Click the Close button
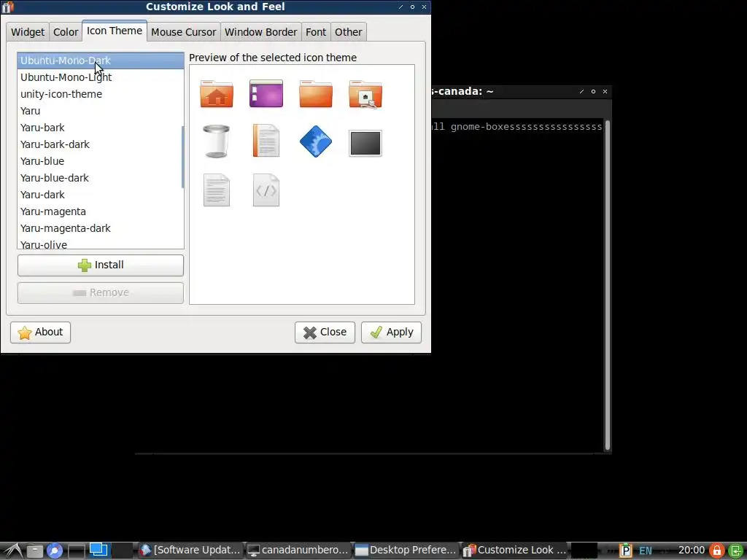 coord(325,332)
